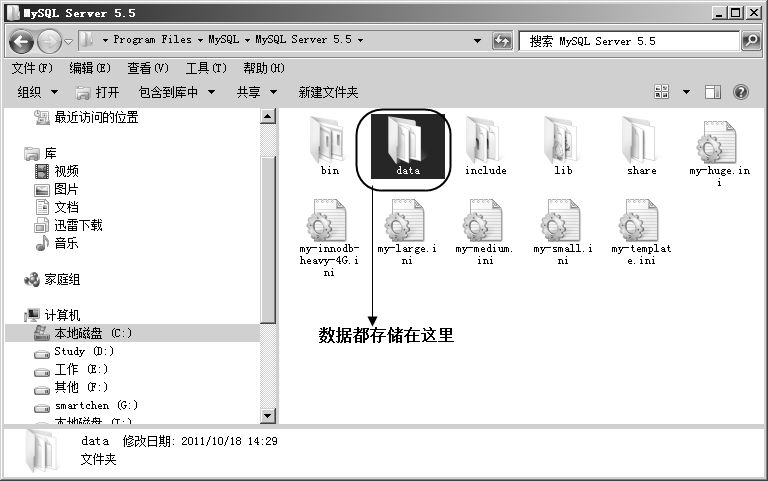Select the 文档 library

pyautogui.click(x=57, y=207)
